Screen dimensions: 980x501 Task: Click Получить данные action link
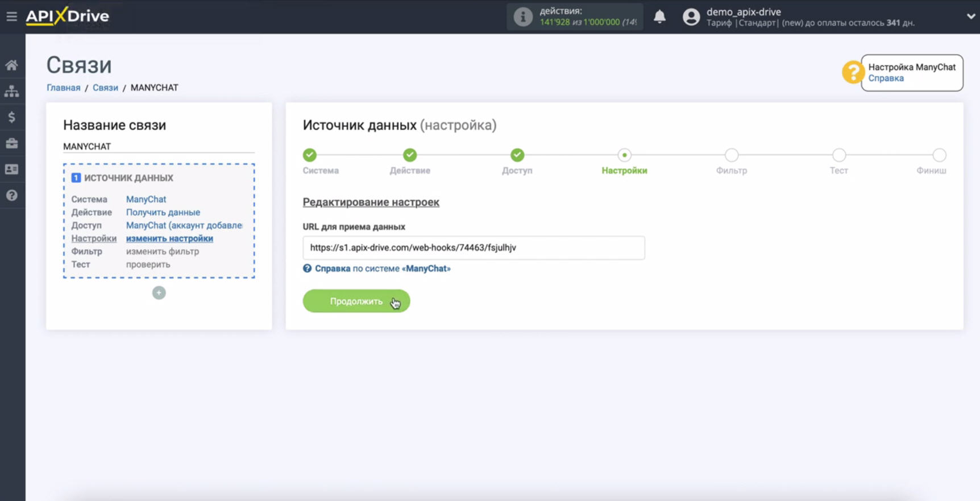[163, 212]
